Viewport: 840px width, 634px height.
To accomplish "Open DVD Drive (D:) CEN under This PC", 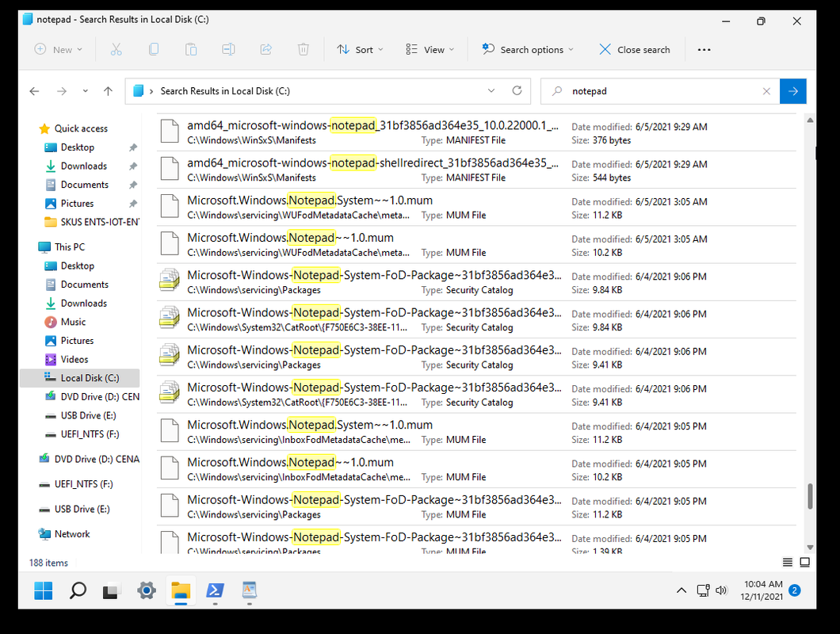I will point(92,396).
